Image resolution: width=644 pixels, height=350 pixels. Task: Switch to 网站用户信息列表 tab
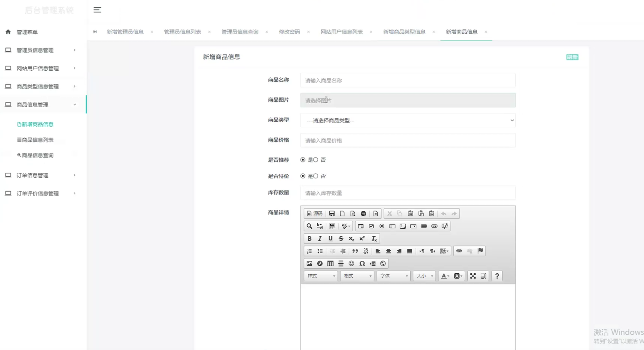(x=341, y=32)
